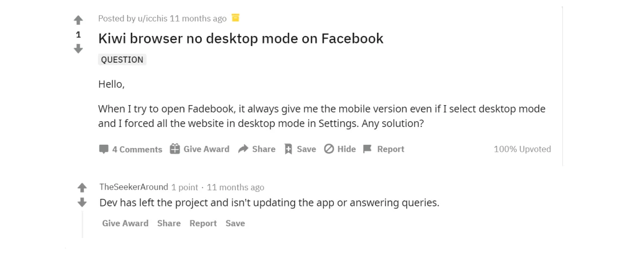
Task: Save TheSeekerAround's comment
Action: pos(235,224)
